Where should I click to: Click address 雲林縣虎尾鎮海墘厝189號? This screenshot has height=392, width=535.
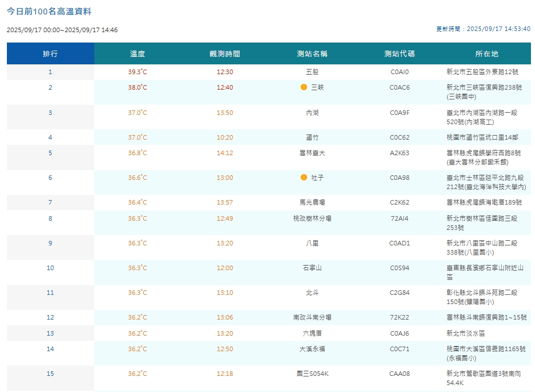pos(484,202)
